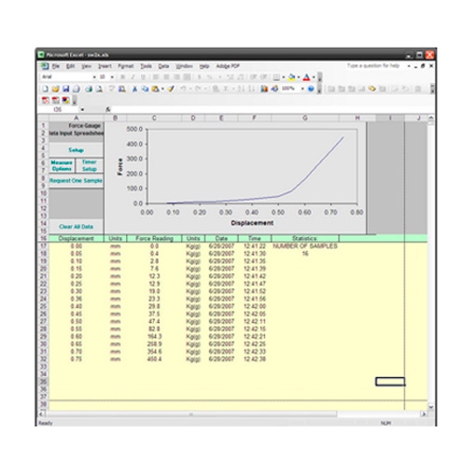Image resolution: width=476 pixels, height=476 pixels.
Task: Click the Displacement column header cell
Action: coord(77,239)
